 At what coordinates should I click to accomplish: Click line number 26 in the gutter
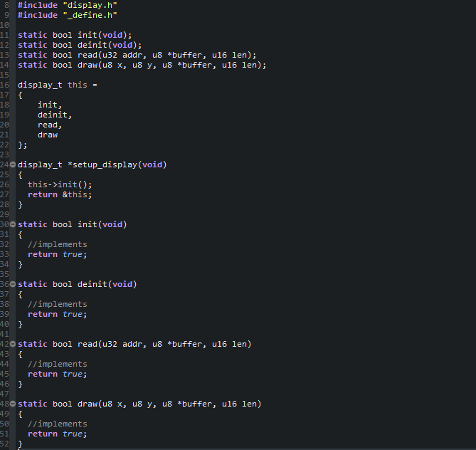(4, 184)
